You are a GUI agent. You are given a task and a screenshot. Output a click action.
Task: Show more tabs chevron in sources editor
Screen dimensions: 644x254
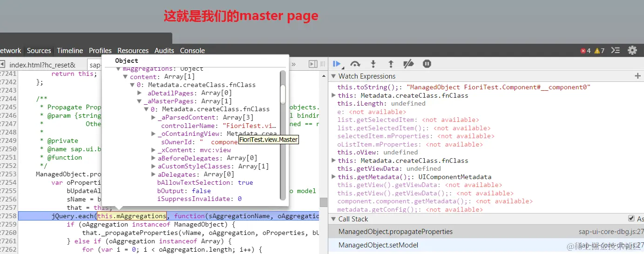click(294, 64)
